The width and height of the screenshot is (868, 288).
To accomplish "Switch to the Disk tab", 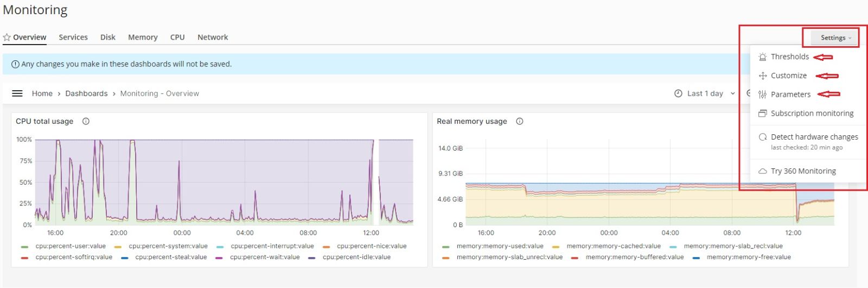I will click(x=107, y=37).
